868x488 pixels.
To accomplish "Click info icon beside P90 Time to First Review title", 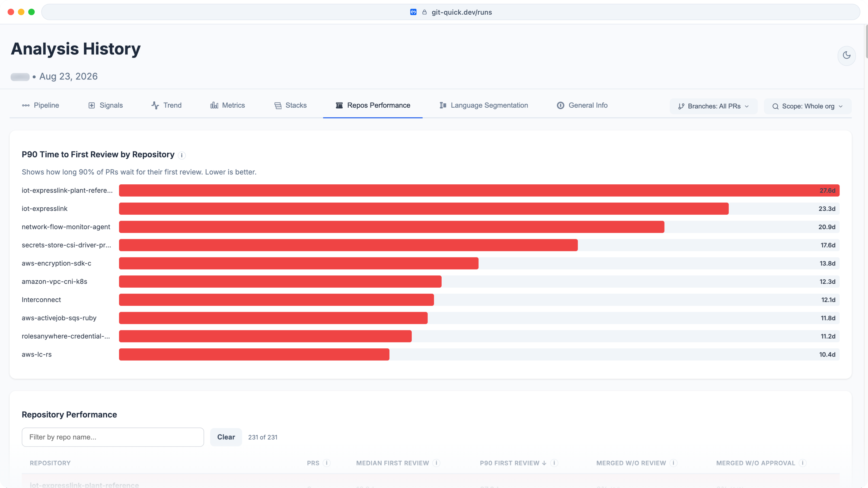I will pyautogui.click(x=182, y=155).
